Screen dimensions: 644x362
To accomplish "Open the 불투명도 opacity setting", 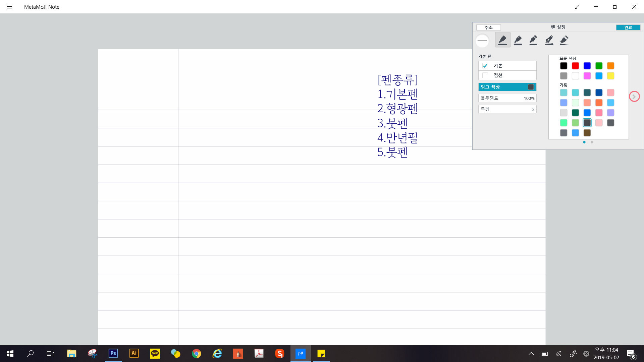I will 507,98.
